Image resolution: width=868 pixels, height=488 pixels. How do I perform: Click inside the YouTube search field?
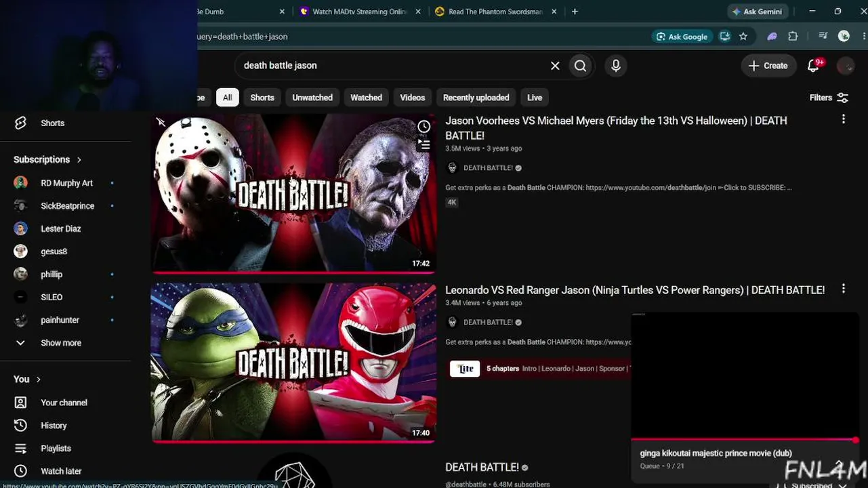point(393,66)
